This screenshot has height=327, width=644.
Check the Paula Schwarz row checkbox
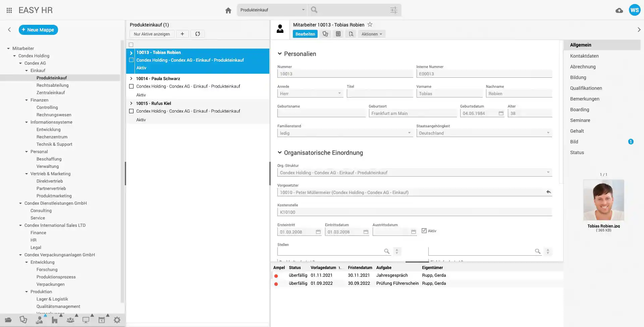[131, 86]
